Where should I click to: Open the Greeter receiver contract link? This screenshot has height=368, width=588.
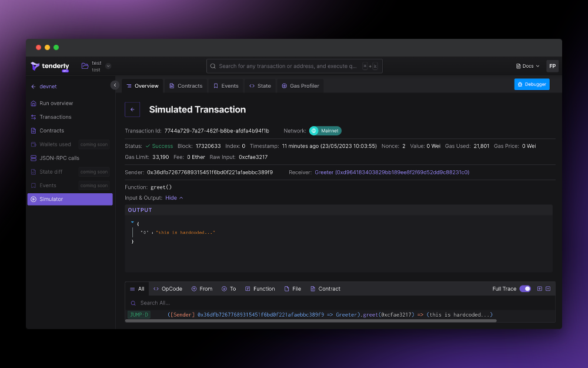392,173
